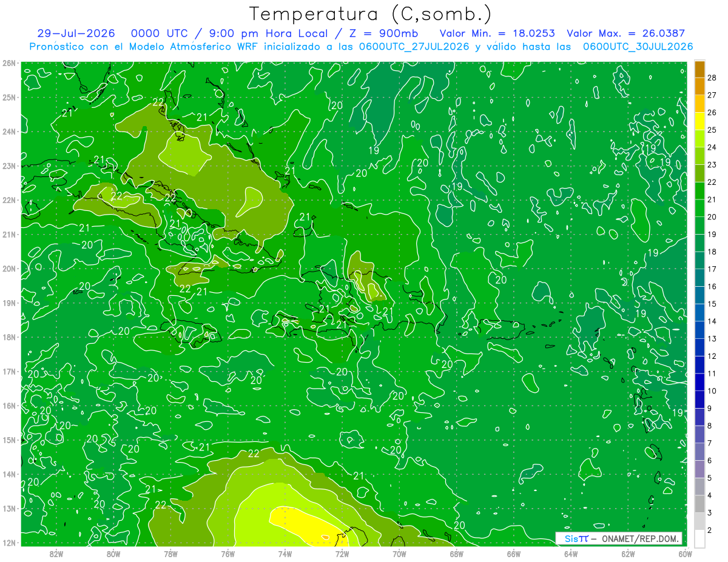Click the '74W' longitude axis label
728x562 pixels.
(285, 554)
